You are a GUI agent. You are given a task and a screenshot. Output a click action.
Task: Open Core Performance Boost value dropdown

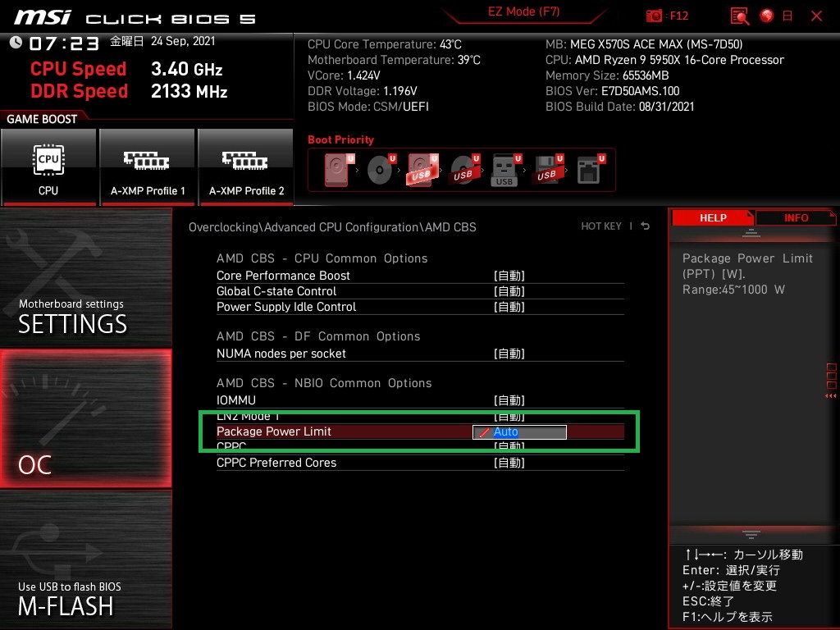pyautogui.click(x=509, y=276)
